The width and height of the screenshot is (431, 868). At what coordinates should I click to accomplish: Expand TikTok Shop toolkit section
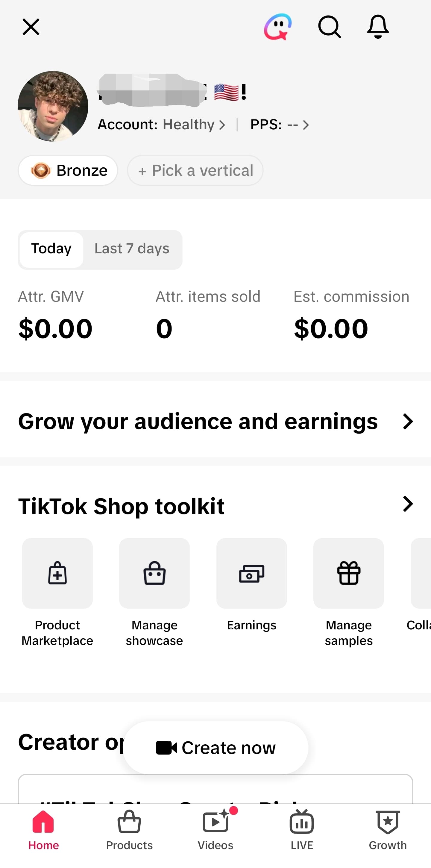[408, 505]
